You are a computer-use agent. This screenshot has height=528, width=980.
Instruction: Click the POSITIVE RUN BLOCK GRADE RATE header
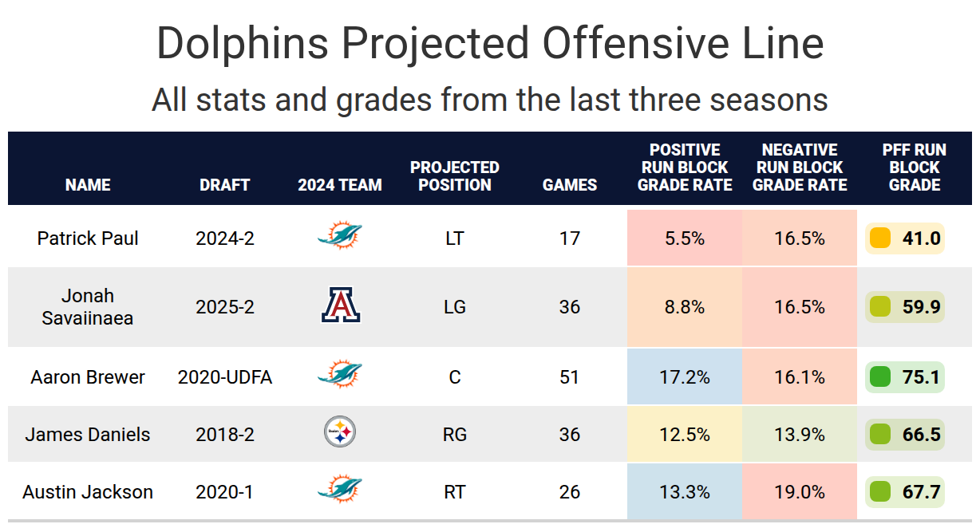(x=685, y=167)
